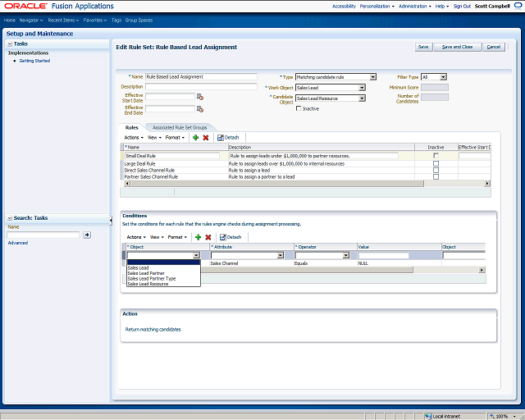This screenshot has height=420, width=525.
Task: Open Actions menu in Rules toolbar
Action: 134,138
